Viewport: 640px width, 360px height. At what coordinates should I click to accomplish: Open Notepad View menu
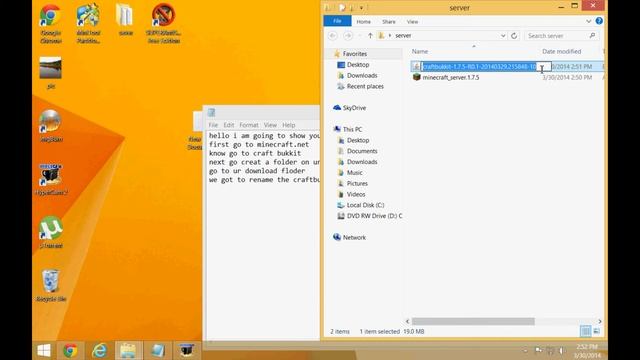pos(270,125)
